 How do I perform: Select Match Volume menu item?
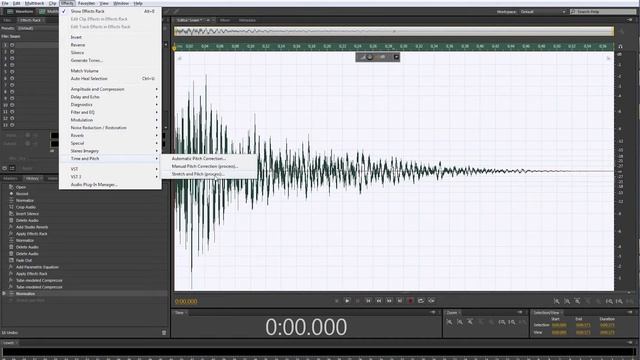110,71
